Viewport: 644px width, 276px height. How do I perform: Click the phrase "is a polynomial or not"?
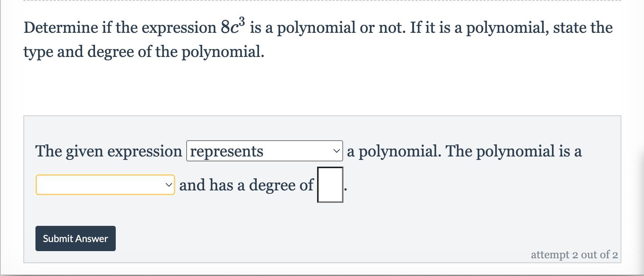pos(327,28)
